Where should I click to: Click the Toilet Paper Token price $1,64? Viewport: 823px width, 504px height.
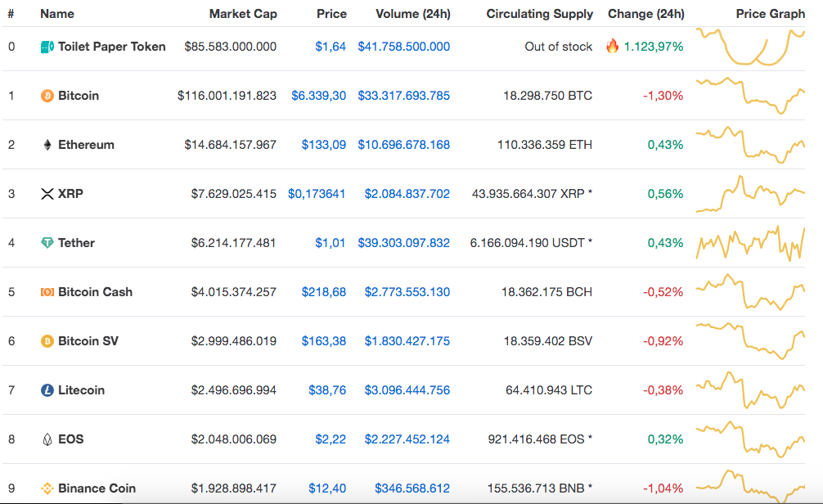(x=331, y=47)
